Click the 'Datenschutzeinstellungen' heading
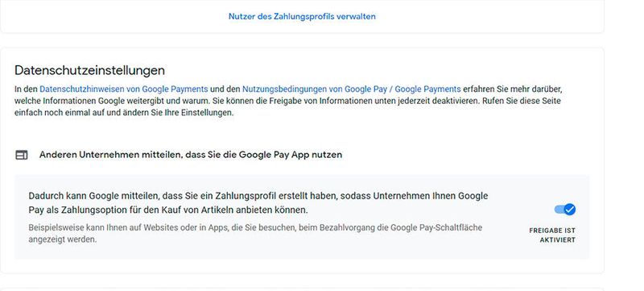Viewport: 644px width, 291px height. pos(89,70)
